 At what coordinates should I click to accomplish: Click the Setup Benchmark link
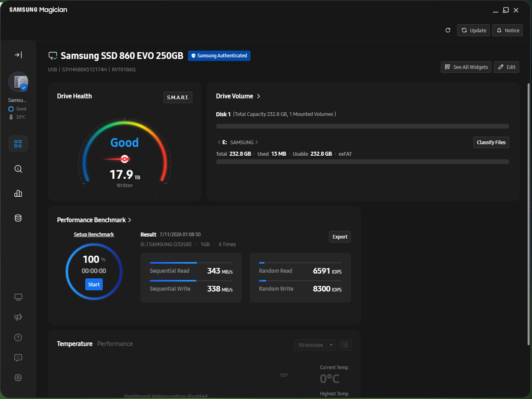(94, 235)
